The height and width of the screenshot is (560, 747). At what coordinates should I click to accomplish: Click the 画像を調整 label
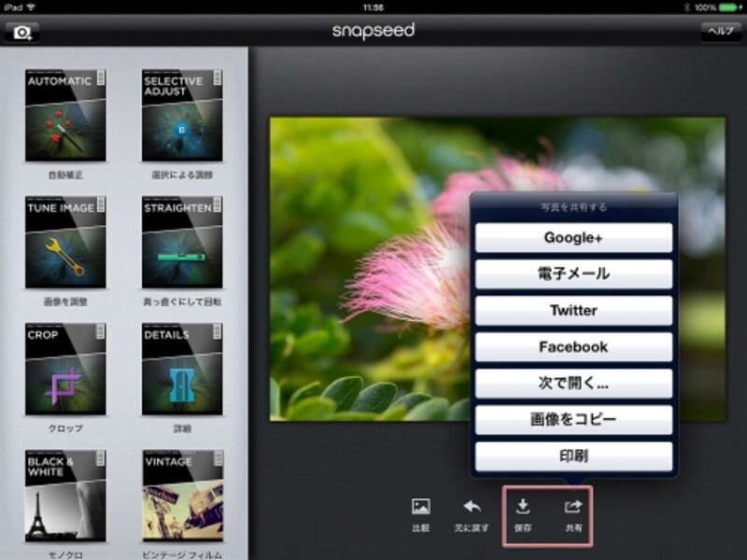[65, 301]
